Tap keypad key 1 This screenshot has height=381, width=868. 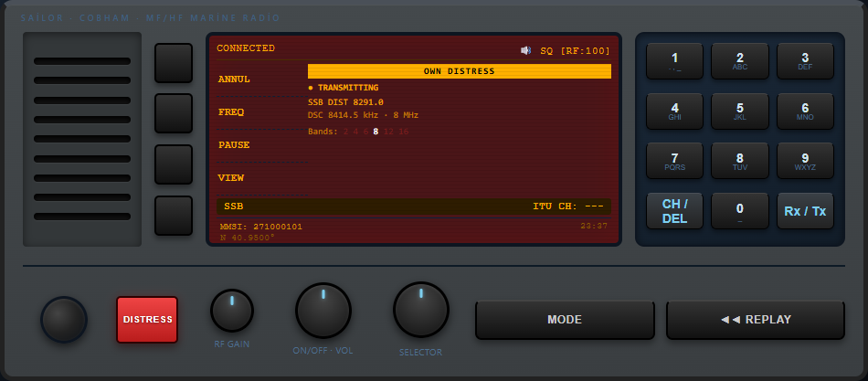click(674, 61)
